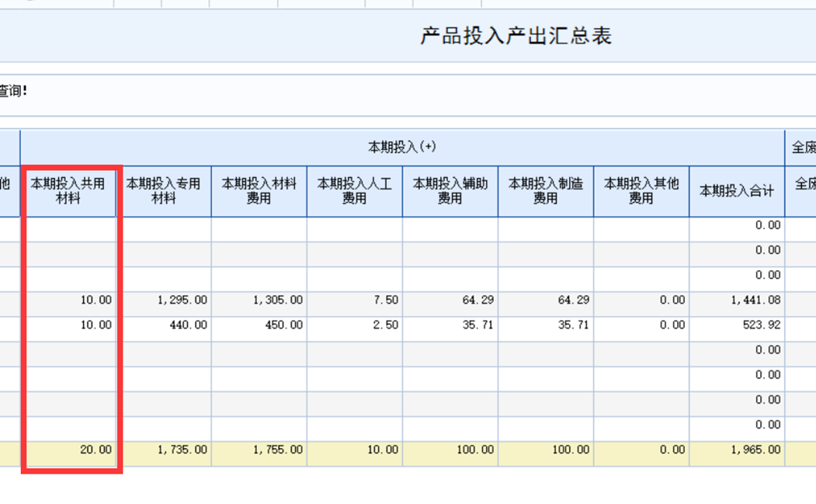This screenshot has width=816, height=504.
Task: Select the 本期投入材料费用 column header
Action: 259,191
